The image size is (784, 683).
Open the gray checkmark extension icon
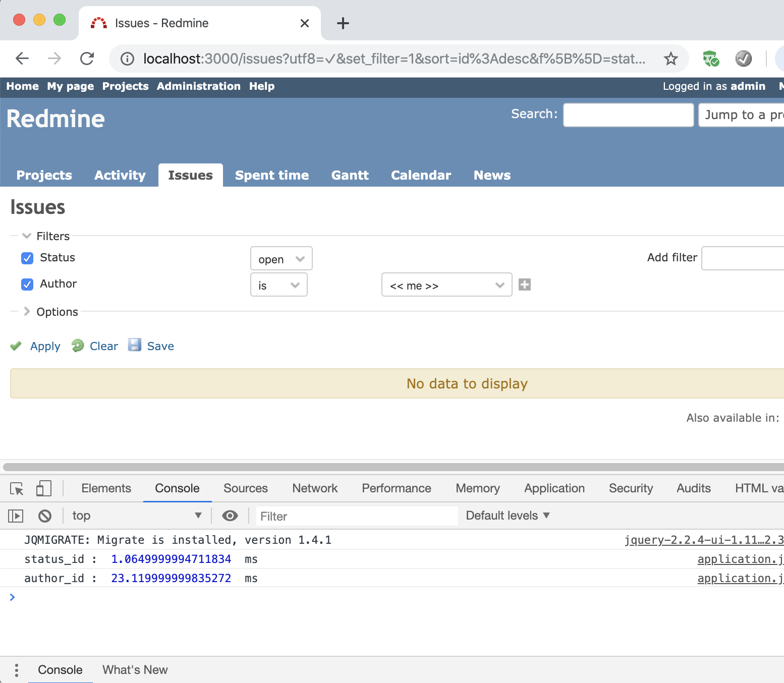click(744, 59)
